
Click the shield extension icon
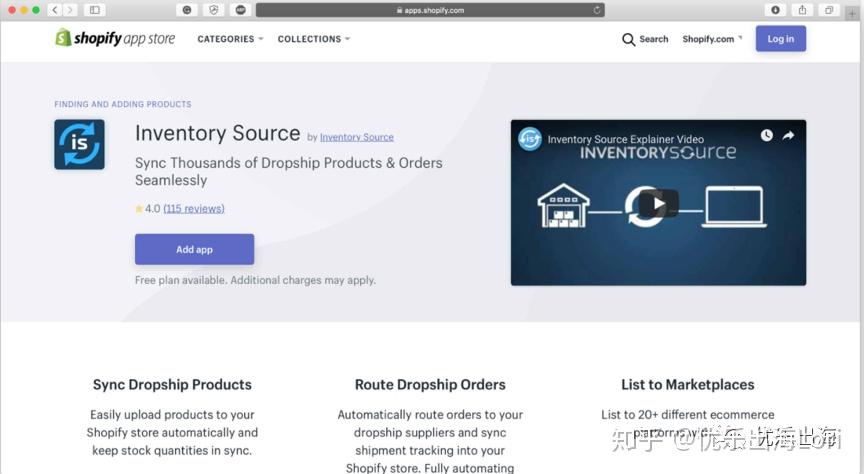coord(214,10)
